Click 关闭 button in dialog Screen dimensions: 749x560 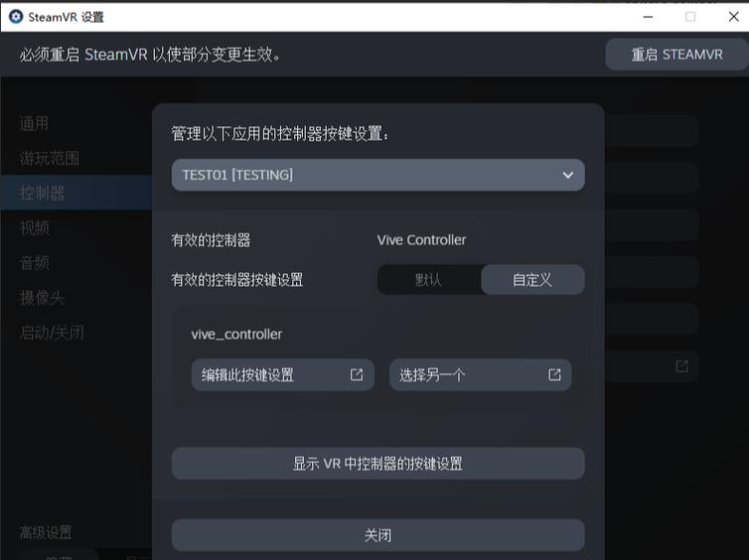point(377,535)
